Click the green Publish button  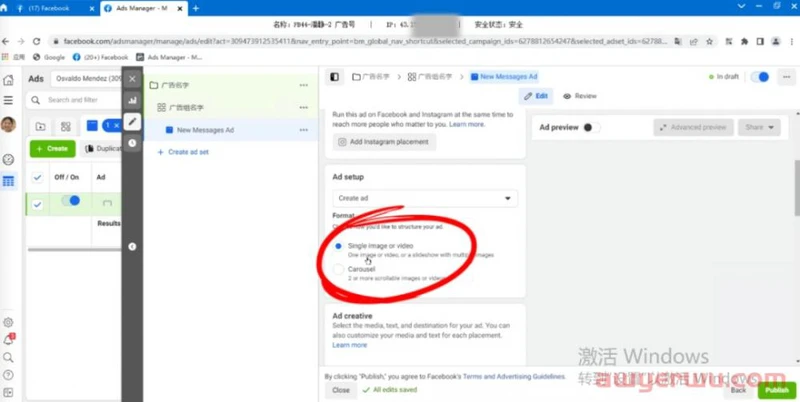(777, 390)
